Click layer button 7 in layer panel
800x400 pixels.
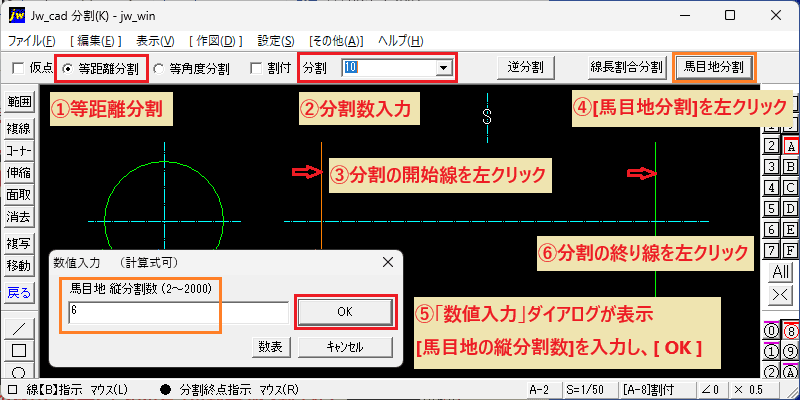point(772,250)
